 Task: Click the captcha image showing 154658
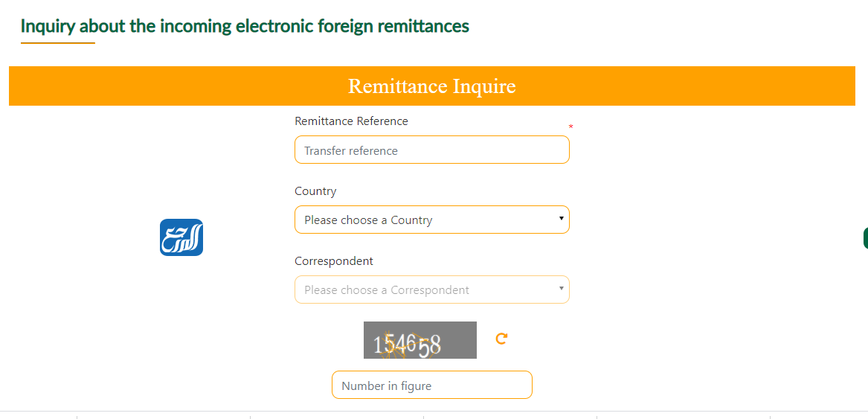point(419,340)
